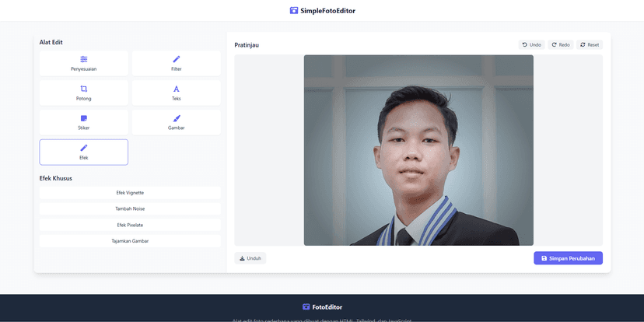Screen dimensions: 644x322
Task: Click the Efek pencil tool icon
Action: [84, 148]
